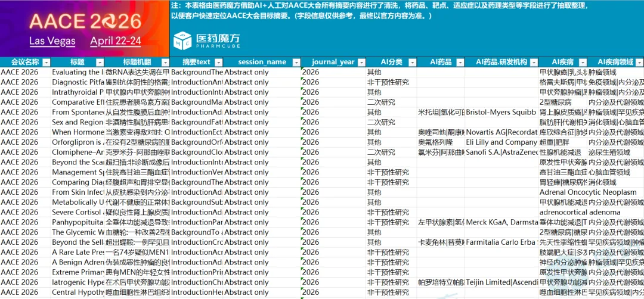Open the 标题 column filter dropdown
Viewport: 644px width, 299px height.
click(x=100, y=62)
